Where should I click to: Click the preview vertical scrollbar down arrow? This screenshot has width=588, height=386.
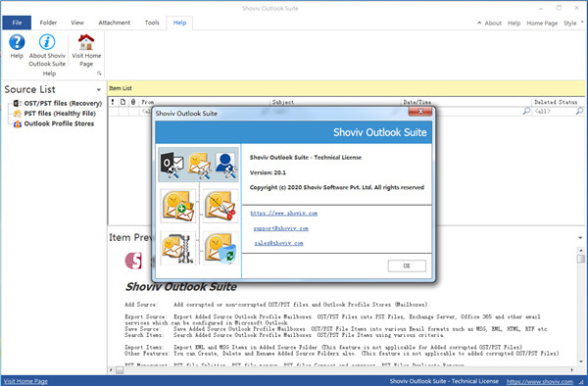tap(581, 362)
